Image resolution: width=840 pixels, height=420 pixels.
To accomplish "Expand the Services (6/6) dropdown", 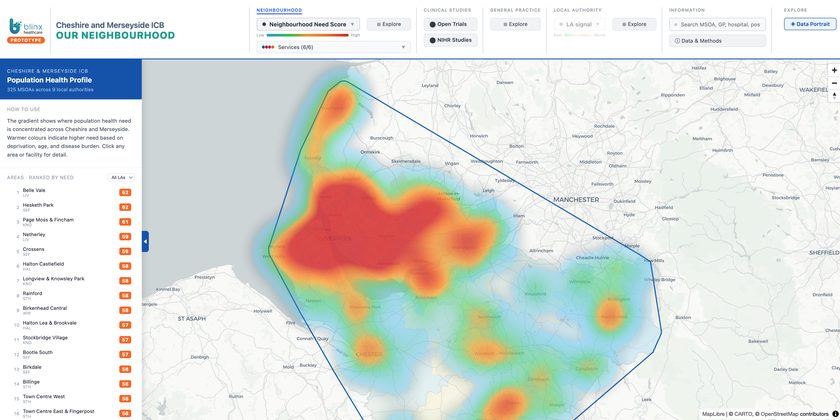I will (333, 47).
